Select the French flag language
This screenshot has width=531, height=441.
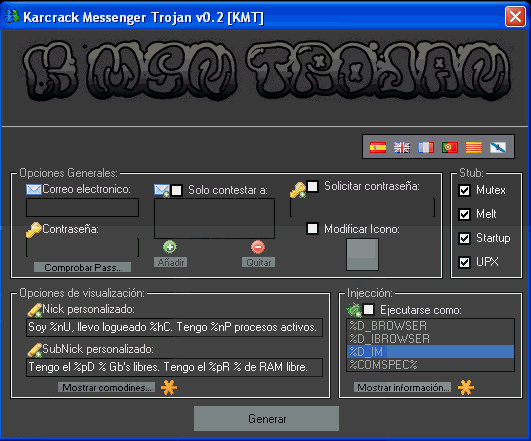click(426, 147)
